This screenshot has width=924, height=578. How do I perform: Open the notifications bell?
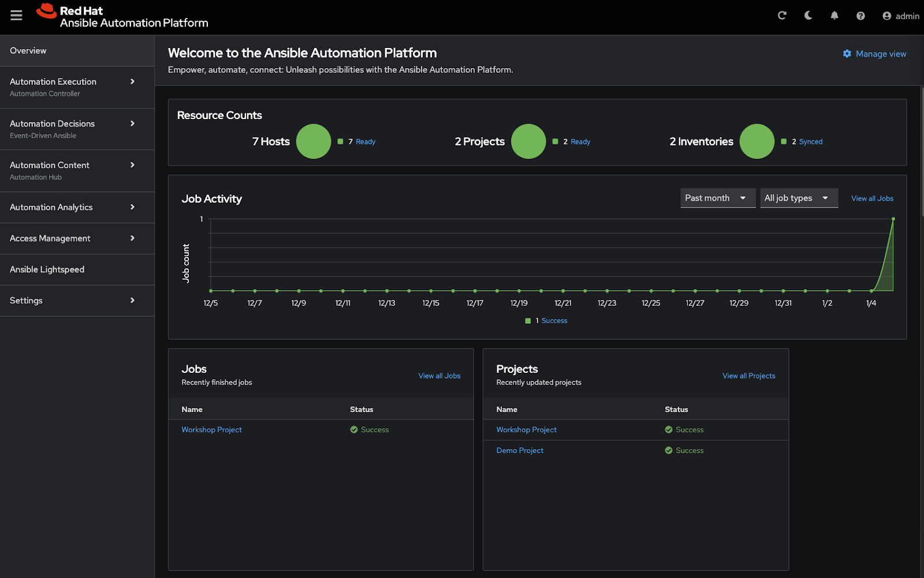834,16
